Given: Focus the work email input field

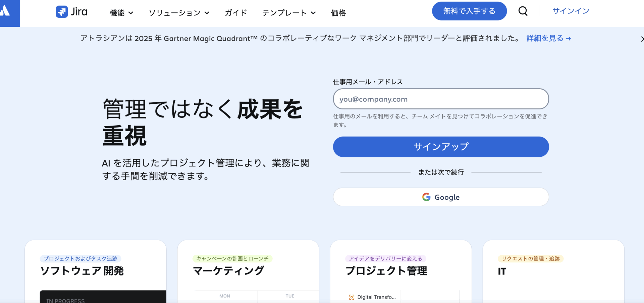Looking at the screenshot, I should [441, 99].
